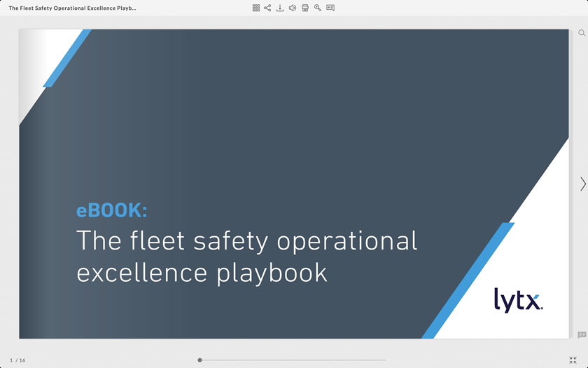Toggle the page-flip sound speaker icon

293,8
